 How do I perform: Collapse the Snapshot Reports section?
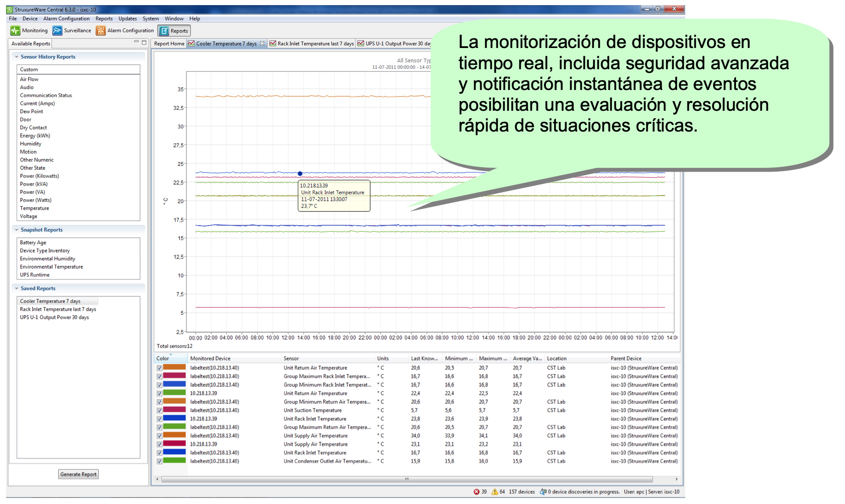coord(17,230)
